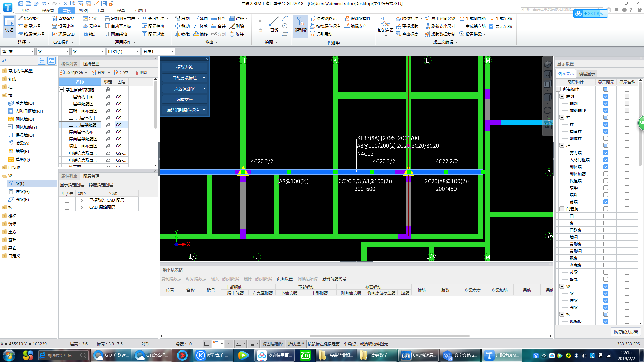Collapse the 门窗洞 group in display settings
Screen dimensions: 644x362
[x=562, y=209]
